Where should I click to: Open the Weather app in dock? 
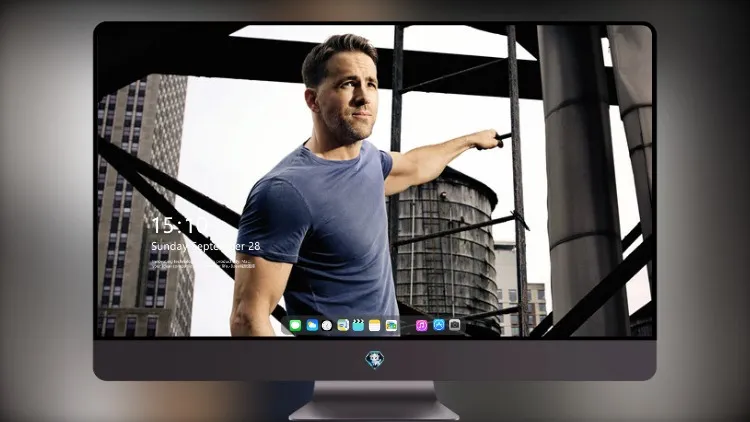312,326
